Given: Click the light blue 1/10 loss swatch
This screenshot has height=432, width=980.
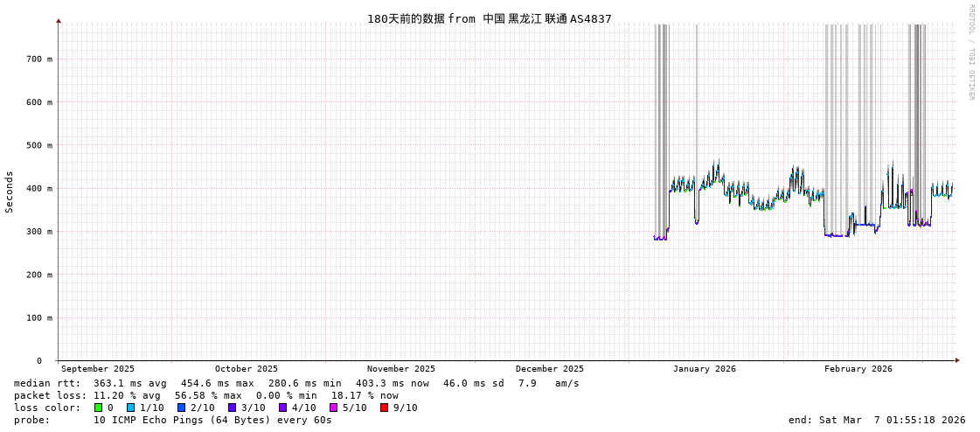Looking at the screenshot, I should (x=131, y=408).
